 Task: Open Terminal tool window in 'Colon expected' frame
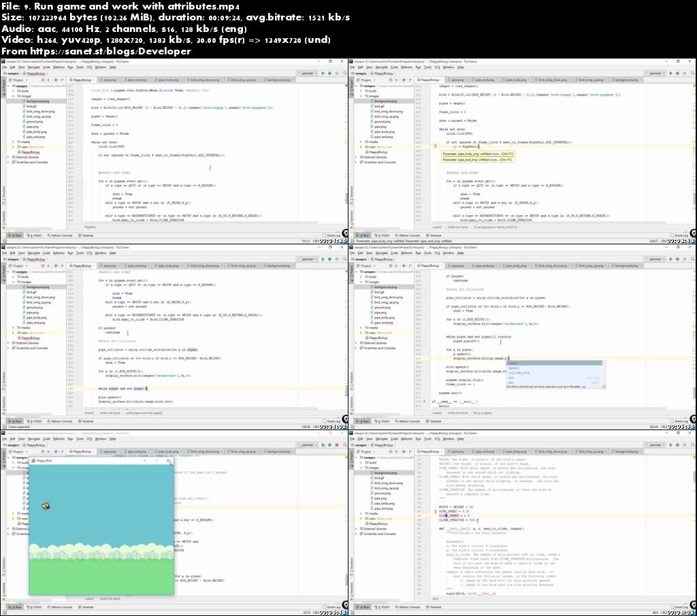pos(86,421)
